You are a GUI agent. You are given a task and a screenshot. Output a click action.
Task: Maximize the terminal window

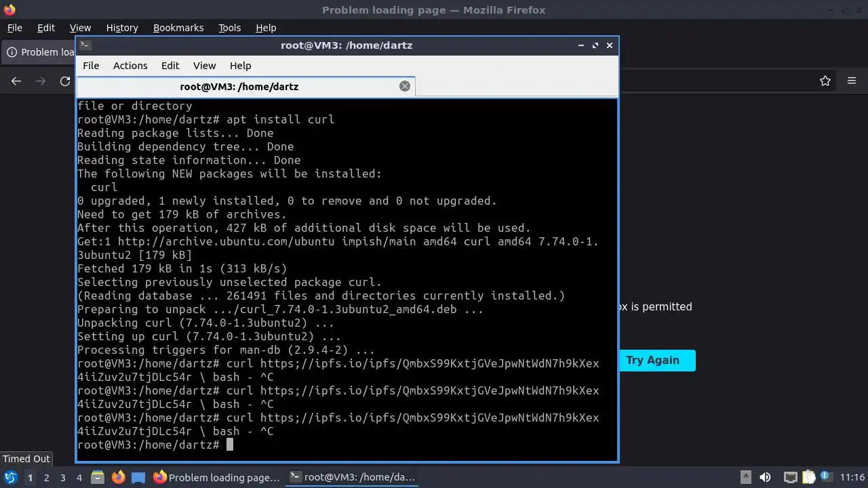click(595, 45)
